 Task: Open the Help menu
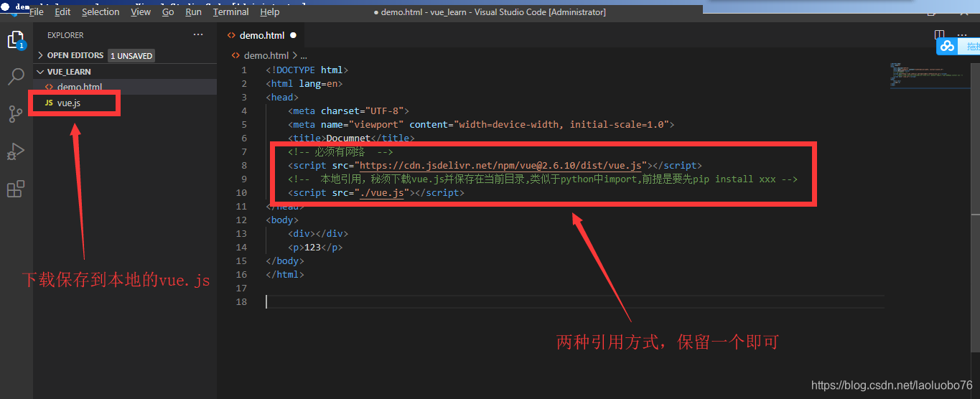click(x=270, y=12)
